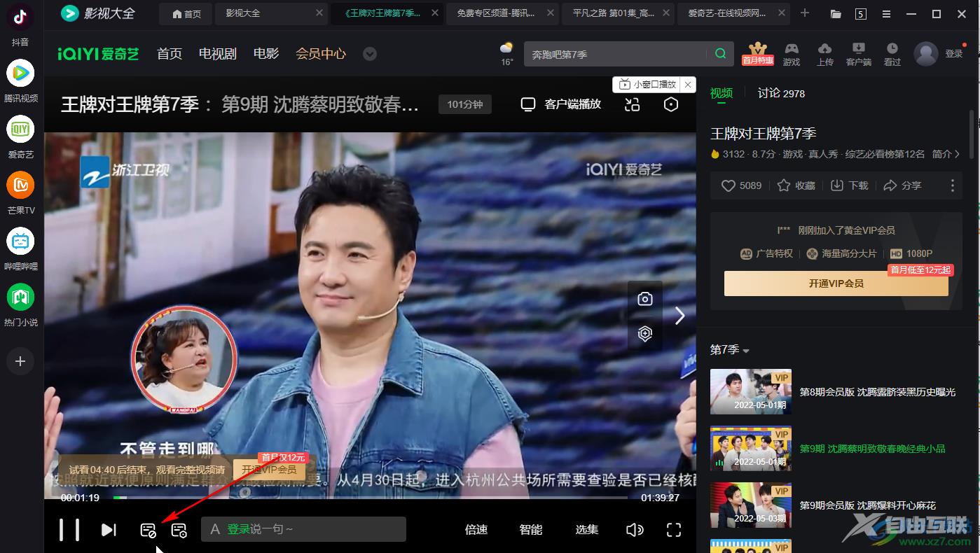Open the VIP crown 首月特惠 offer

pyautogui.click(x=757, y=53)
